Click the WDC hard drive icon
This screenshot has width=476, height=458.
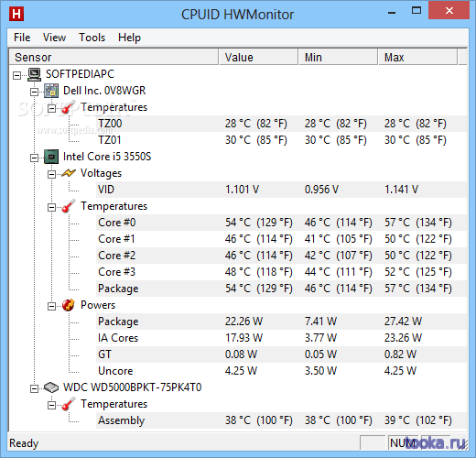pos(51,387)
